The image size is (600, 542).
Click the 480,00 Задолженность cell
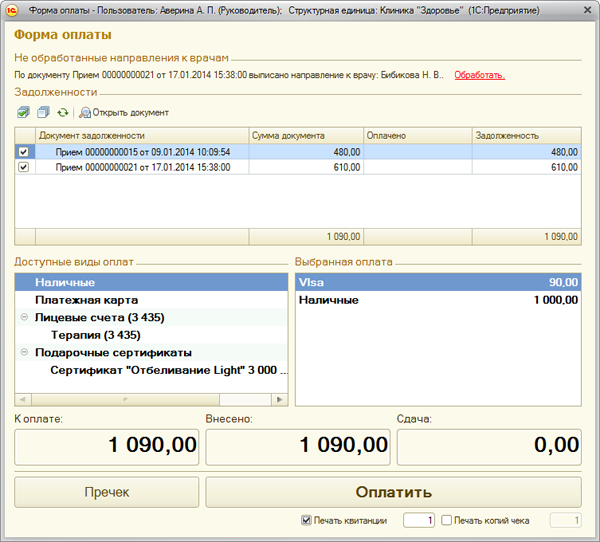[527, 152]
